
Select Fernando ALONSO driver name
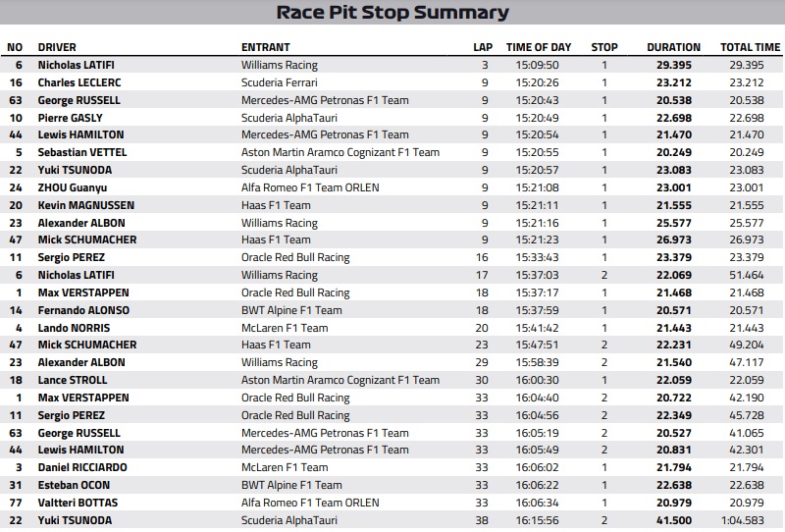point(83,310)
